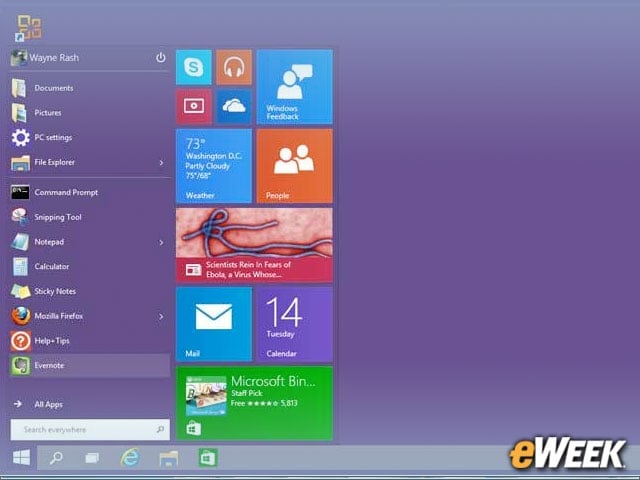Open Documents from the Start menu
640x480 pixels.
coord(90,88)
